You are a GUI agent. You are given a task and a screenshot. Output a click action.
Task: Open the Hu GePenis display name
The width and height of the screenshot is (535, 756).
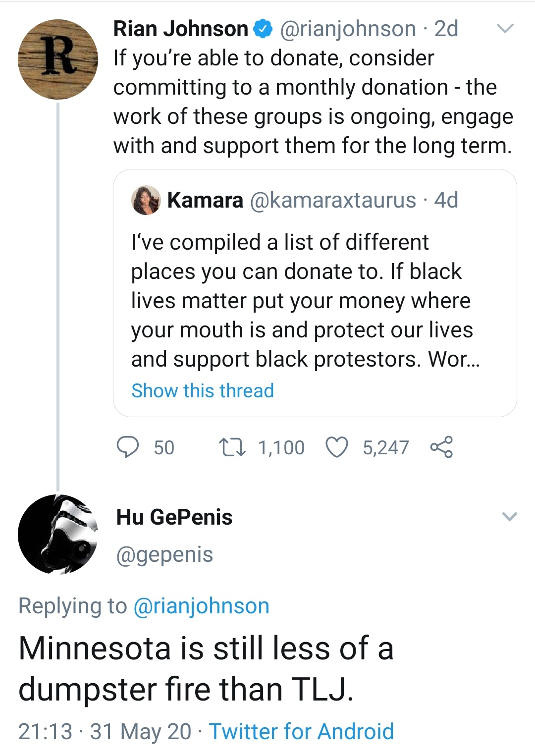point(174,517)
